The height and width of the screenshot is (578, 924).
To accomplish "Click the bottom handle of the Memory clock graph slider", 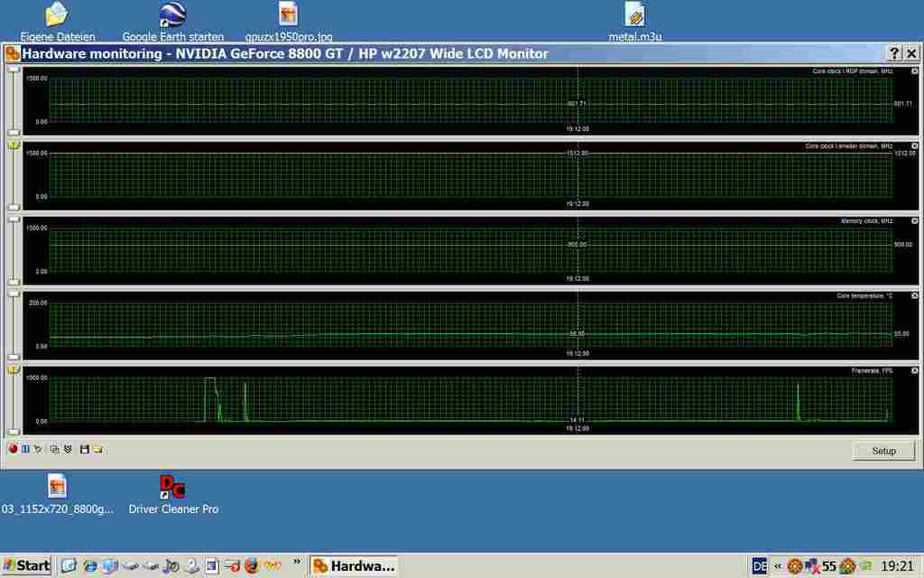I will coord(14,282).
